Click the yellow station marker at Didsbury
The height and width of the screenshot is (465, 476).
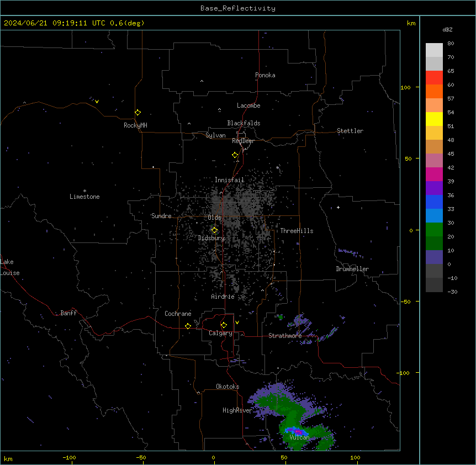point(214,230)
